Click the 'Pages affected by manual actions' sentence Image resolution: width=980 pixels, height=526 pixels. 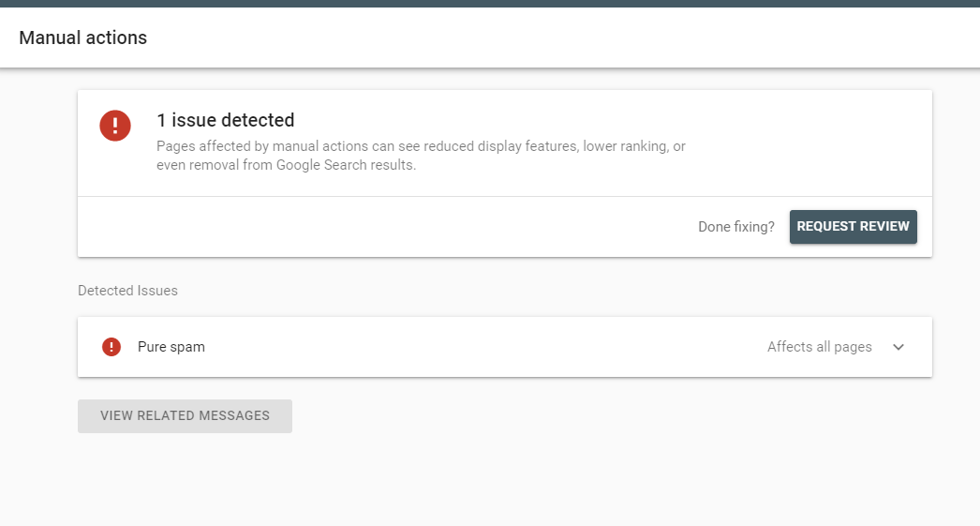(x=421, y=147)
